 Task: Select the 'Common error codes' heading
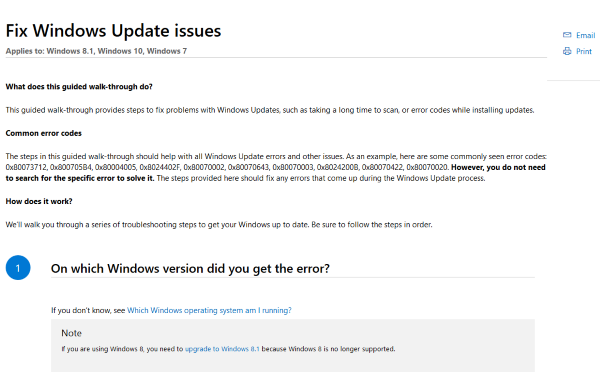coord(44,133)
